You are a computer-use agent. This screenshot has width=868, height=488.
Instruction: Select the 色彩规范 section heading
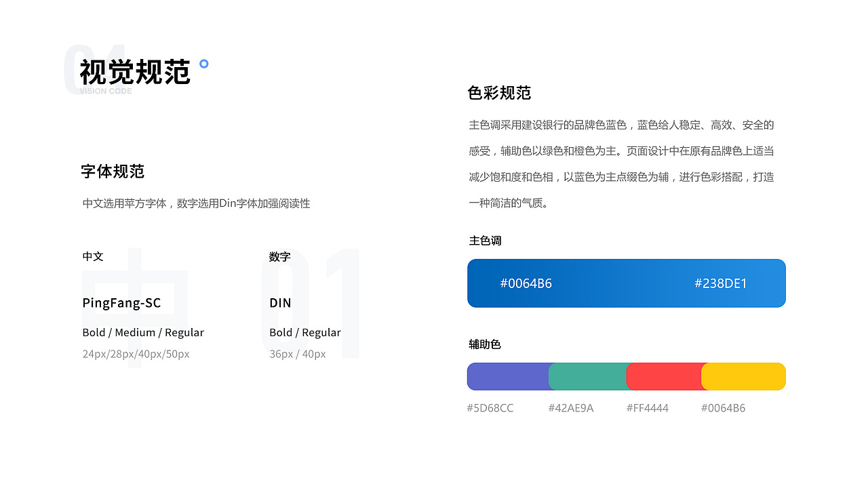(498, 94)
